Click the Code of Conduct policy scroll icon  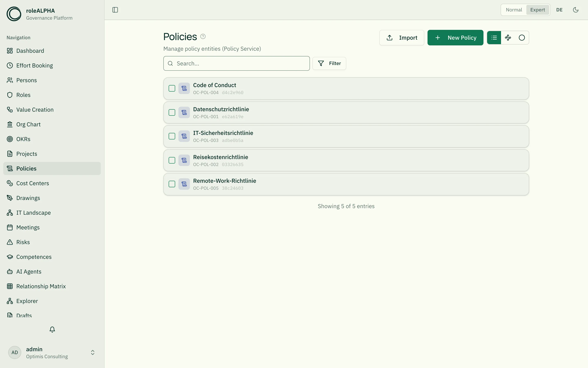184,88
